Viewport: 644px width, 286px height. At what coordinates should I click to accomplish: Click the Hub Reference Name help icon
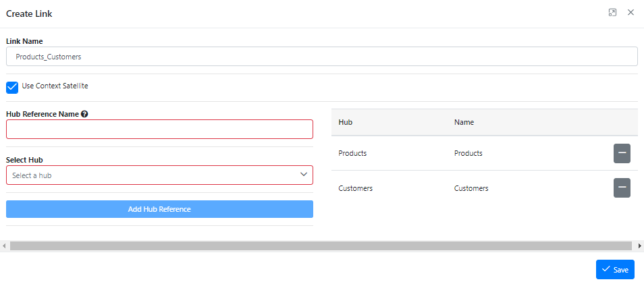point(84,114)
